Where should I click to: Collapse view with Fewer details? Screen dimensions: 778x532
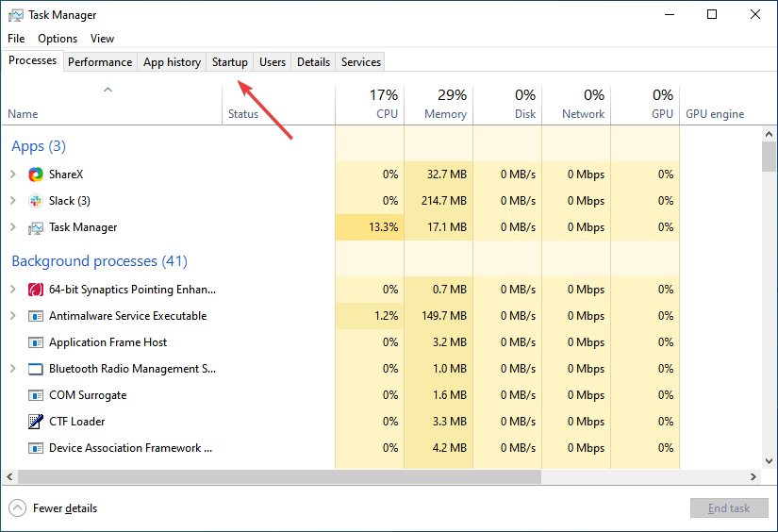click(x=54, y=508)
